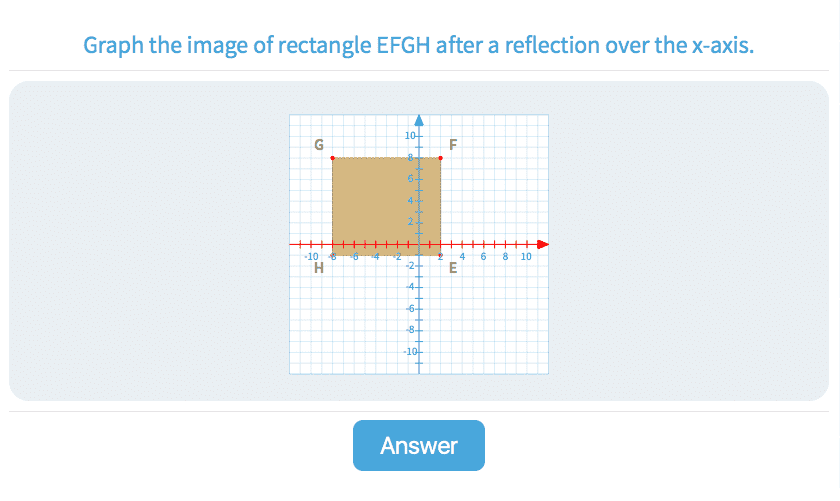Image resolution: width=840 pixels, height=501 pixels.
Task: Click the blue y-axis arrowhead
Action: [x=419, y=119]
